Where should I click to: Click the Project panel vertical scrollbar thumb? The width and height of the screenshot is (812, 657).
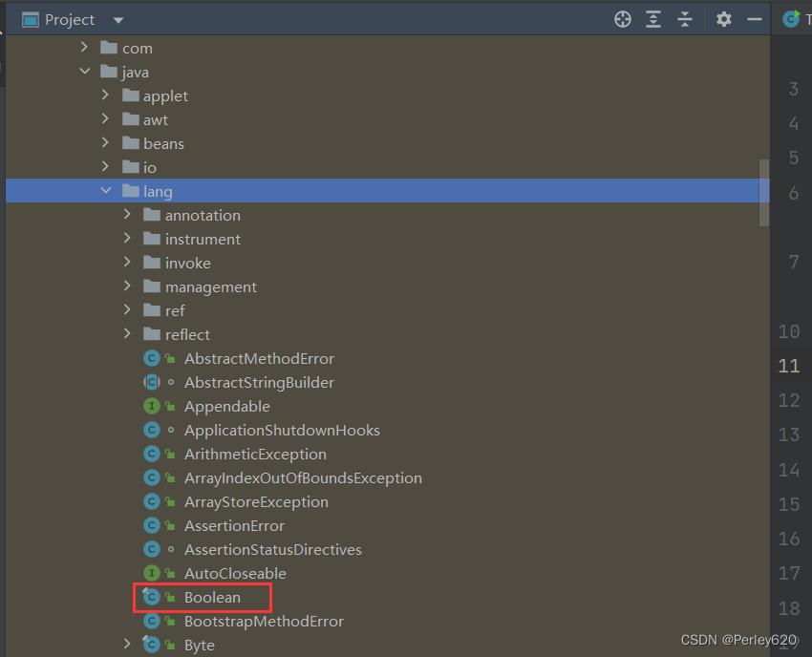coord(764,193)
